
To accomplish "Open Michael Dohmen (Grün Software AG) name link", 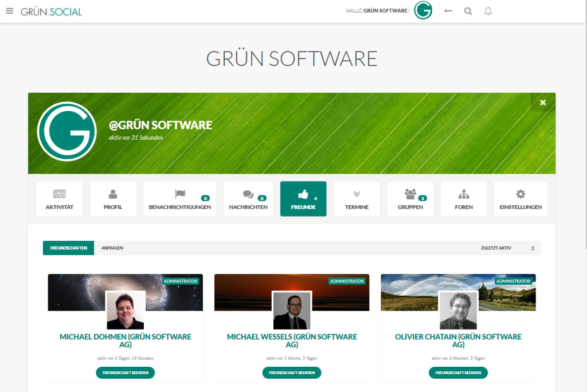I will [x=126, y=340].
